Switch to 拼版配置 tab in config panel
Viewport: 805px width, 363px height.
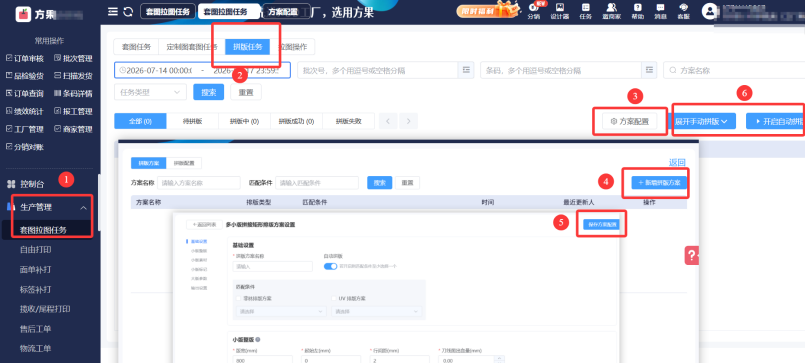[x=184, y=163]
